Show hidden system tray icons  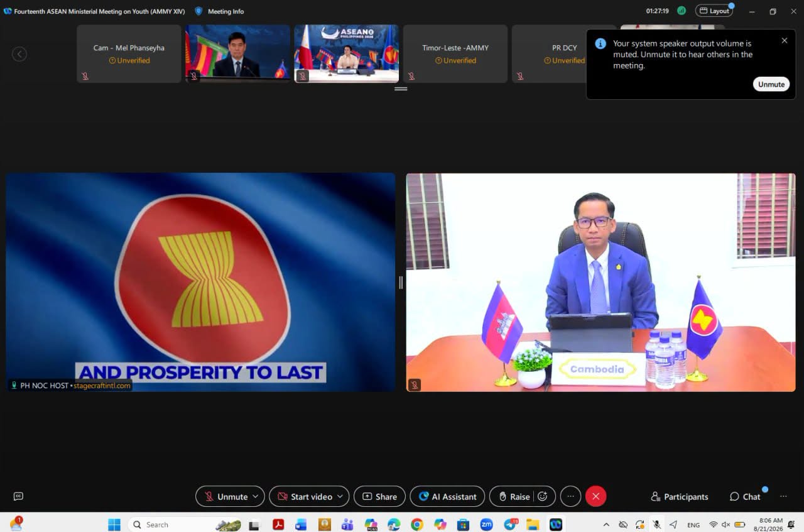[x=606, y=524]
